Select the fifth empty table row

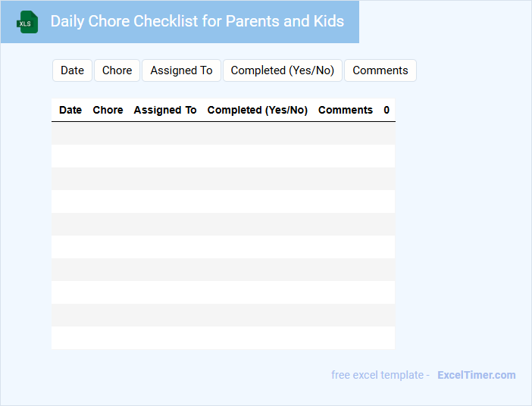click(x=223, y=224)
